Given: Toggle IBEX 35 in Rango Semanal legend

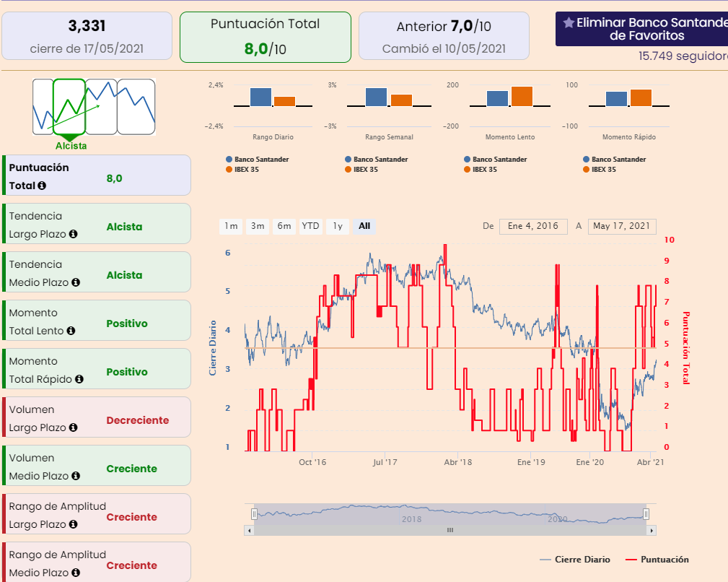Looking at the screenshot, I should [361, 170].
